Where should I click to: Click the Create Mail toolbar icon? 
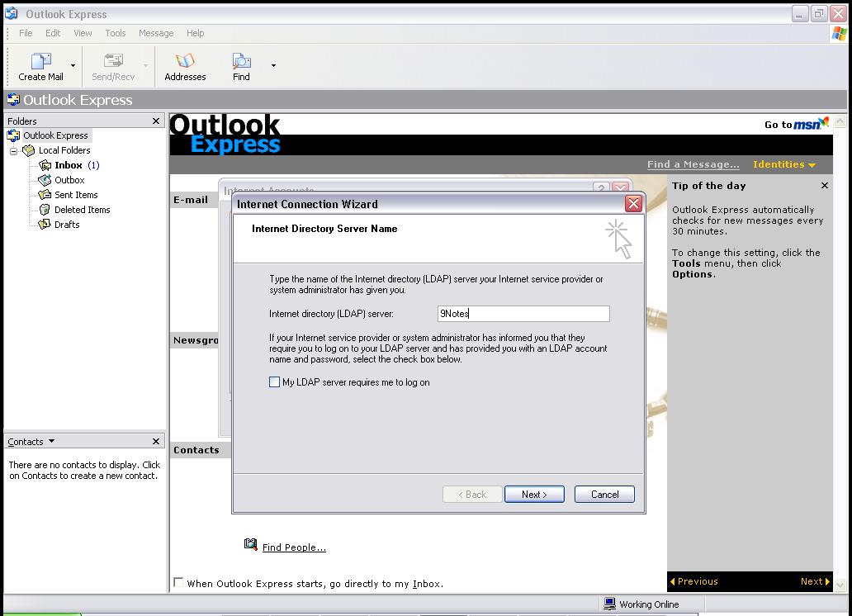point(40,61)
